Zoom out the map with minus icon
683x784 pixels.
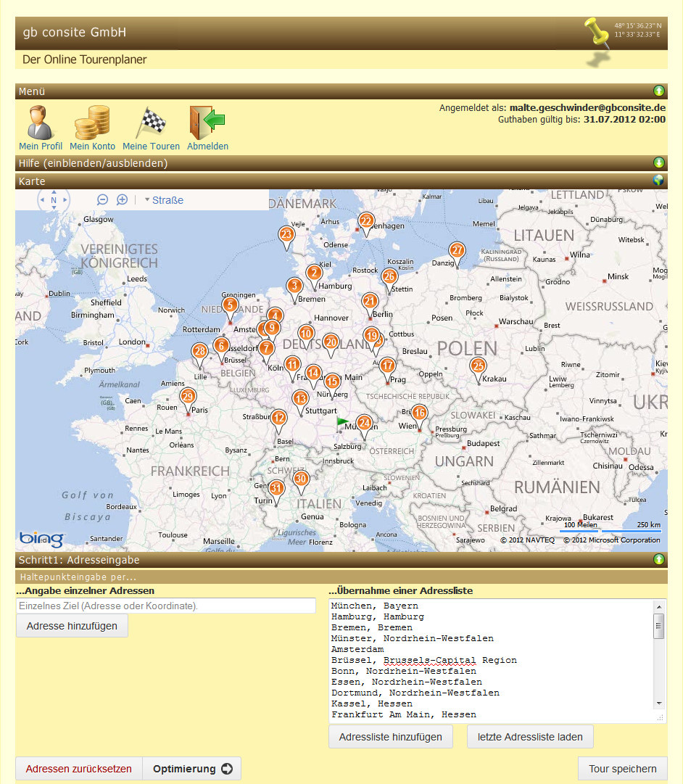click(102, 200)
